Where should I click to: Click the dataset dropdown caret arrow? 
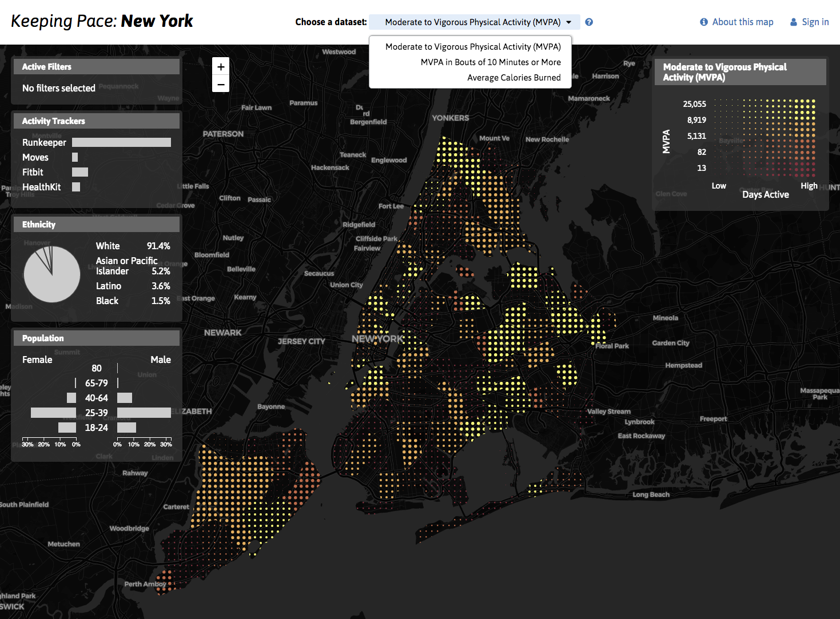pos(569,22)
